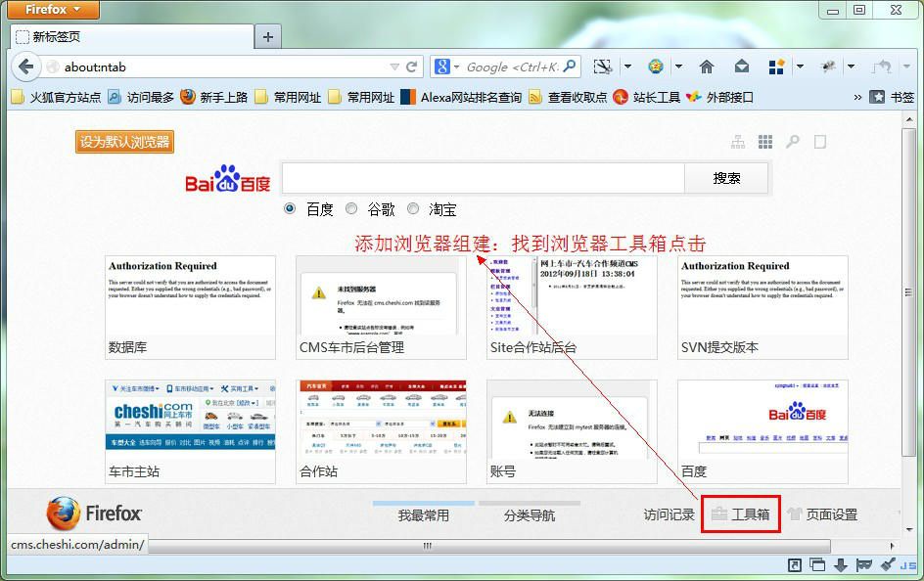Open Alexa网站排名查询 bookmark
Screen dimensions: 924x581
[461, 97]
